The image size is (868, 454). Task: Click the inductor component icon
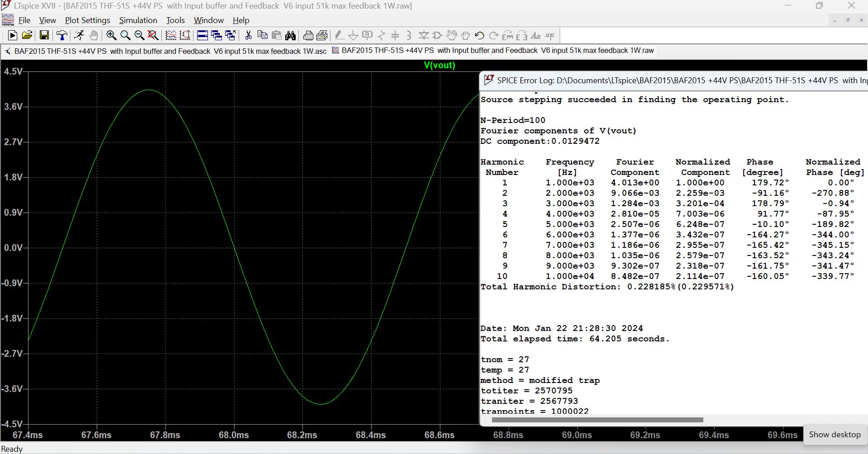pos(409,35)
